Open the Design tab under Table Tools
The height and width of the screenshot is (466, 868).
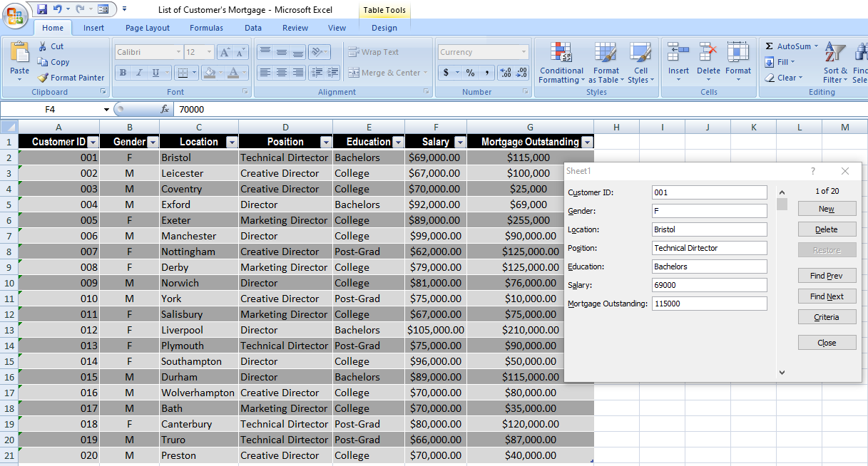point(384,28)
